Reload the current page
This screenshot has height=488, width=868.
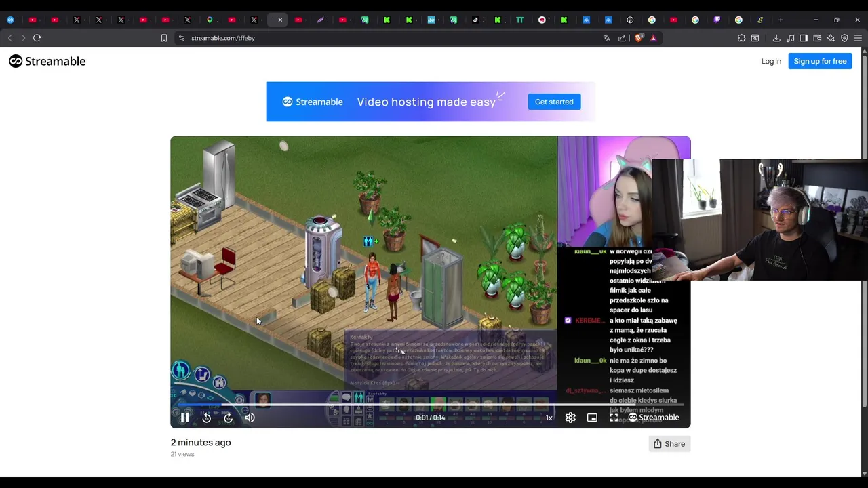[x=37, y=38]
